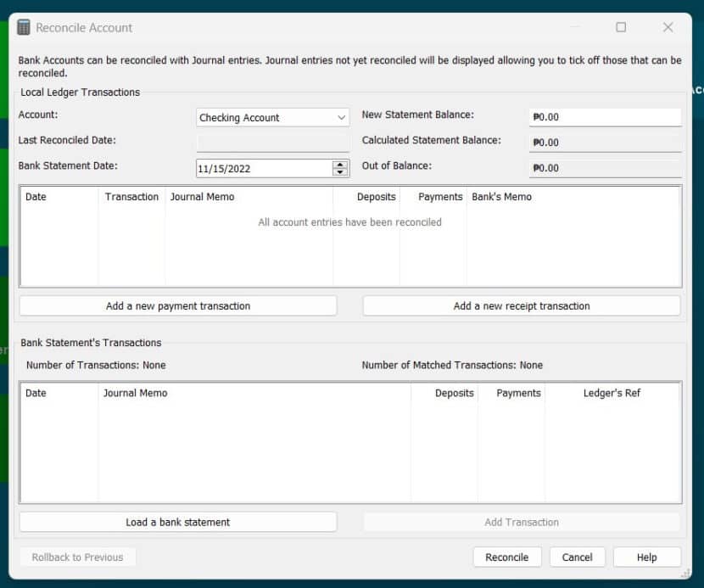Click Rollback to Previous
Viewport: 704px width, 588px height.
(77, 557)
